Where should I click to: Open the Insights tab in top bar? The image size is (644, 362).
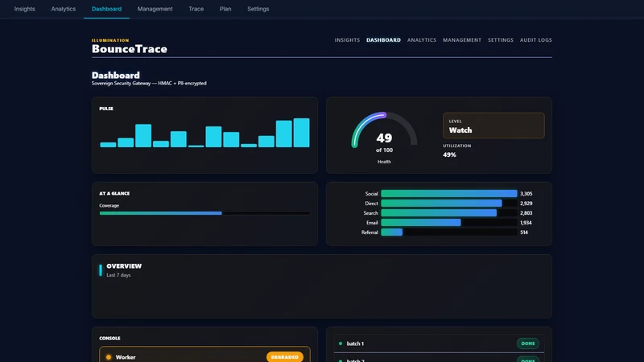point(24,9)
